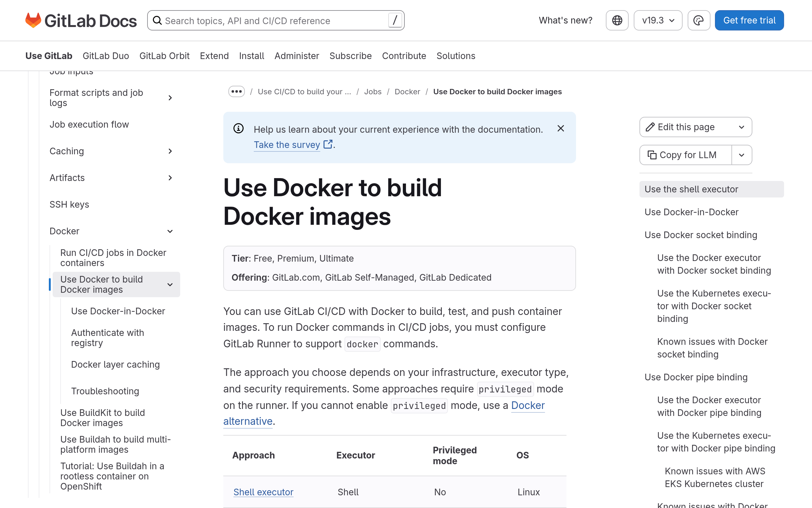Image resolution: width=812 pixels, height=508 pixels.
Task: Open the language globe menu
Action: [x=617, y=21]
